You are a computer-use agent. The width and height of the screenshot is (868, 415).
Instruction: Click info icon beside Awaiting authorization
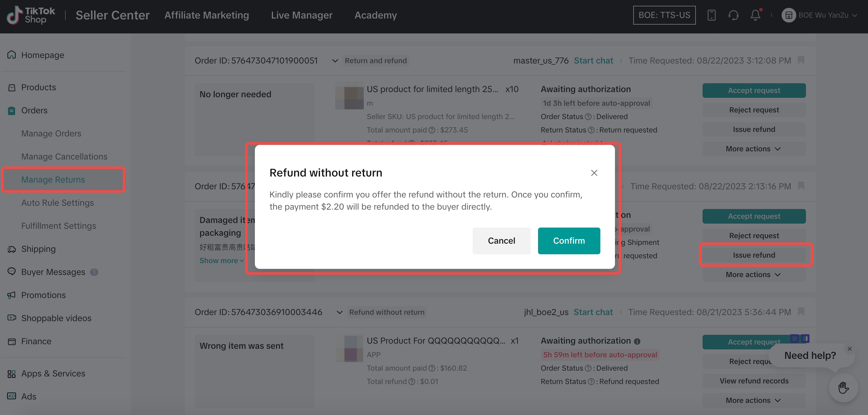coord(637,341)
